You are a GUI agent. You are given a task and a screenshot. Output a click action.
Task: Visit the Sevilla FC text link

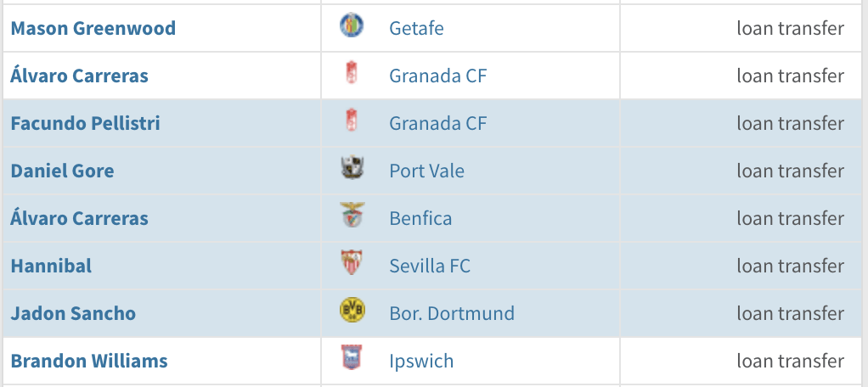430,266
